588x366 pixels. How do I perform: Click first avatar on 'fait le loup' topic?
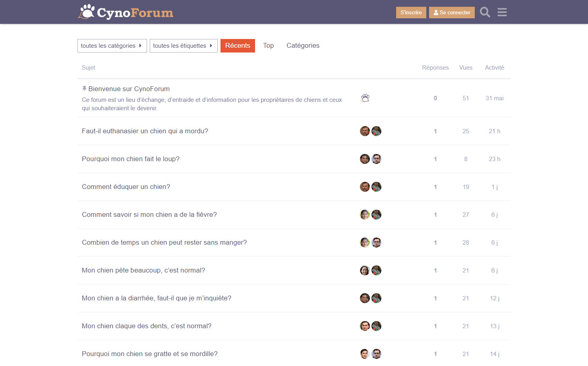click(365, 159)
